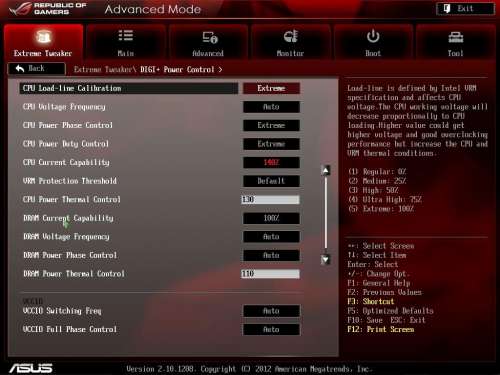This screenshot has height=375, width=500.
Task: Edit DRAM Power Thermal Control field
Action: tap(270, 274)
